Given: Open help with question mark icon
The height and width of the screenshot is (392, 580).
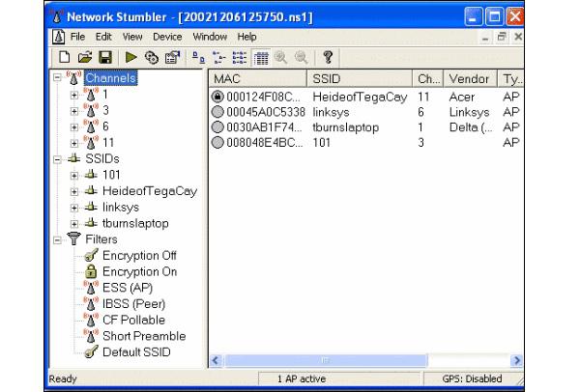Looking at the screenshot, I should pos(328,57).
